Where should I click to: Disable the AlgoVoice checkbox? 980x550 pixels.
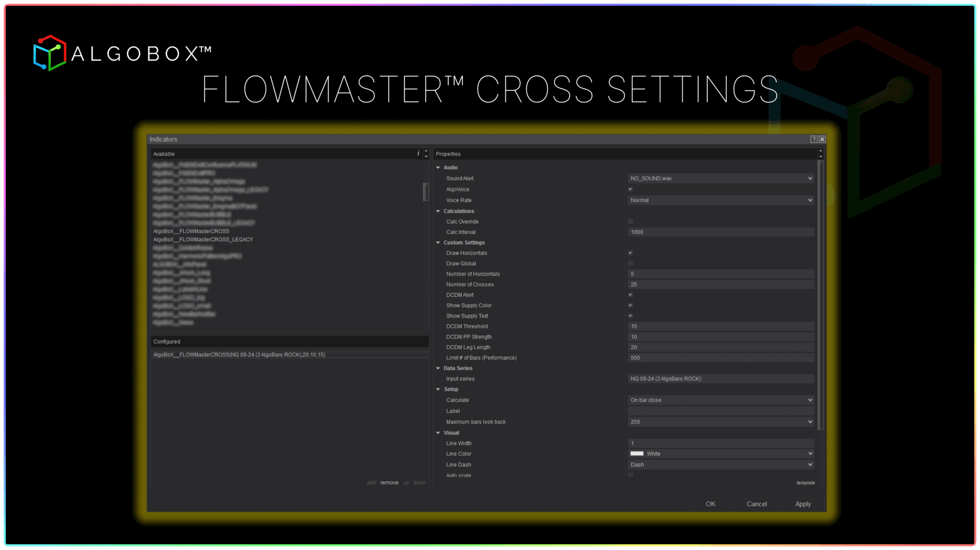[x=630, y=189]
